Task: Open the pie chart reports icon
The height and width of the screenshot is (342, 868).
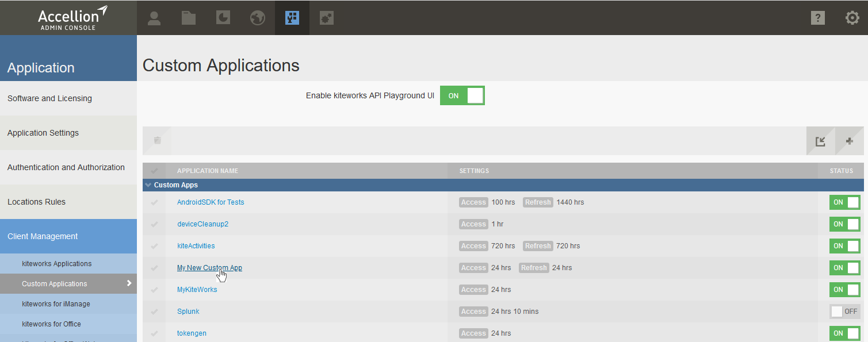Action: click(223, 18)
